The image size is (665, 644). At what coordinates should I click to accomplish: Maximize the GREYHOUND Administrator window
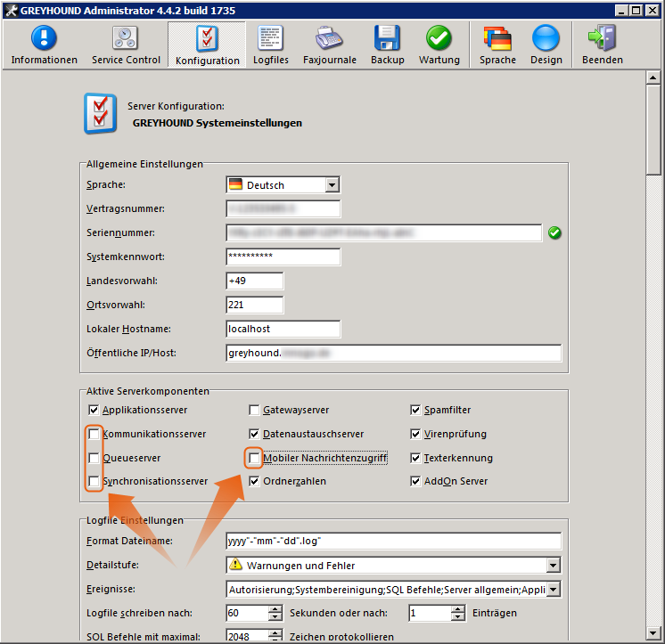coord(636,10)
